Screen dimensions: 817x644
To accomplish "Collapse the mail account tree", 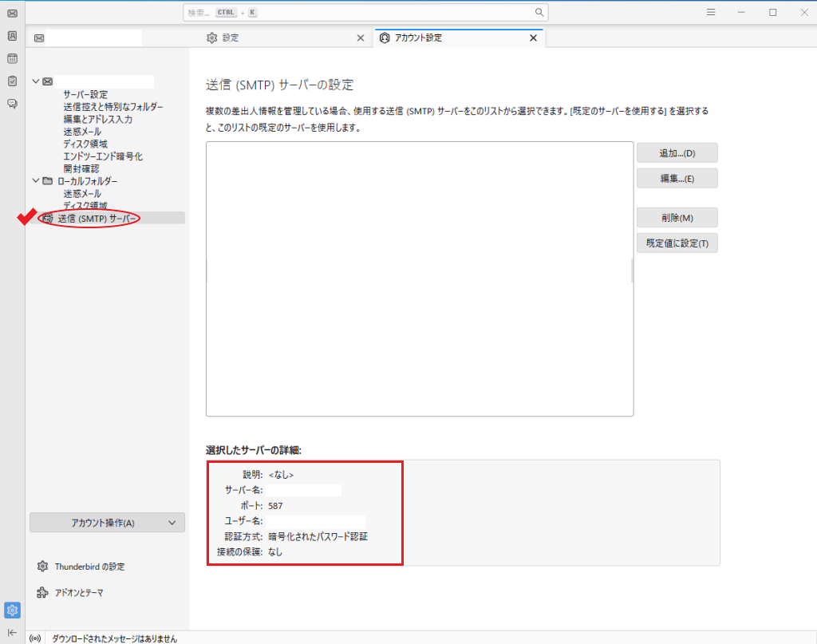I will [36, 81].
